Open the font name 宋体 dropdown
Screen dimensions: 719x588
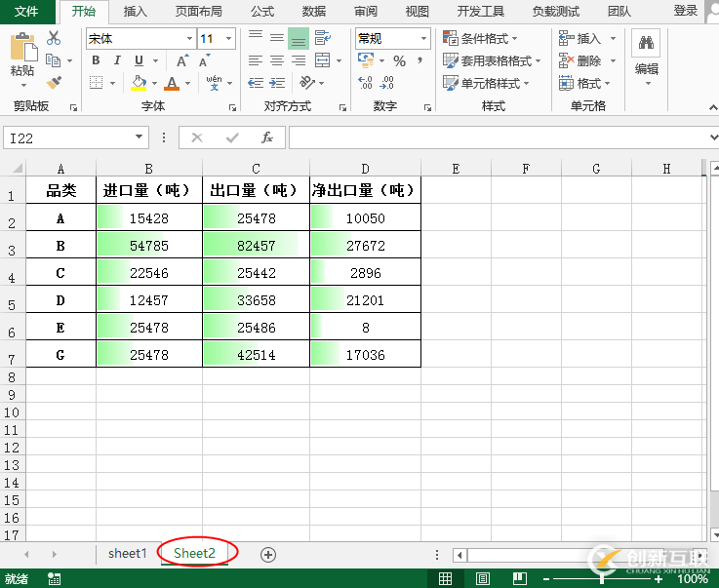189,38
